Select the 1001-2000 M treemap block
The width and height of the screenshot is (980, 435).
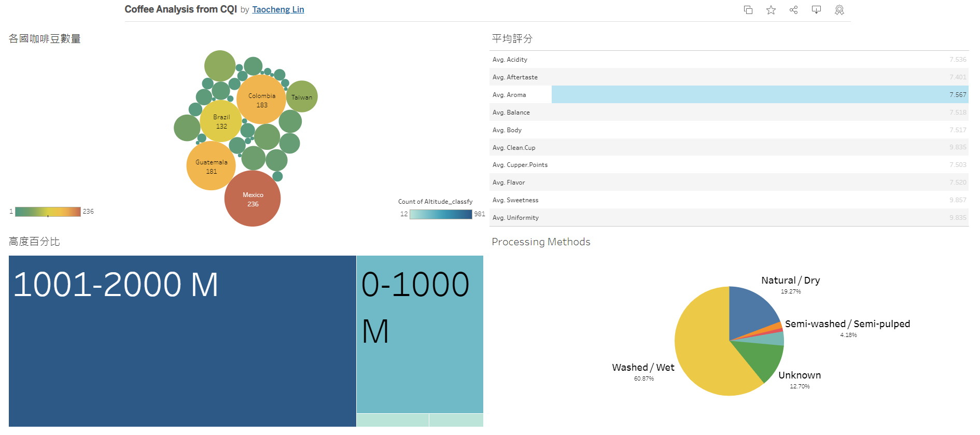pos(183,341)
